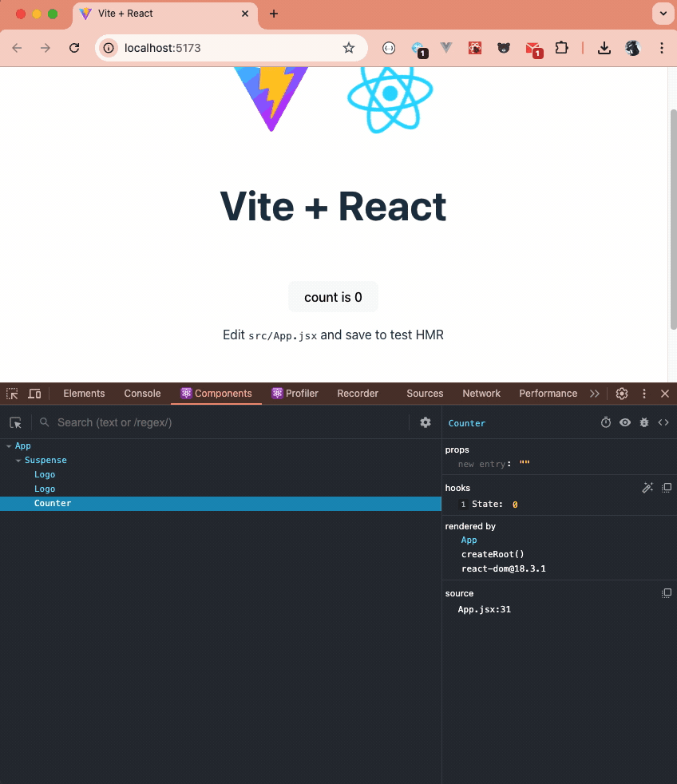Viewport: 677px width, 784px height.
Task: Select the Counter component row
Action: 220,504
